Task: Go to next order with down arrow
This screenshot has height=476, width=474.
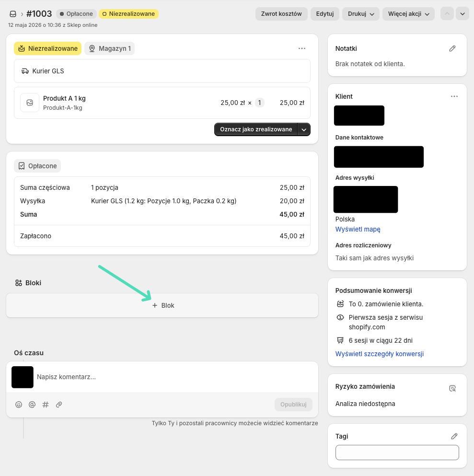Action: coord(462,13)
